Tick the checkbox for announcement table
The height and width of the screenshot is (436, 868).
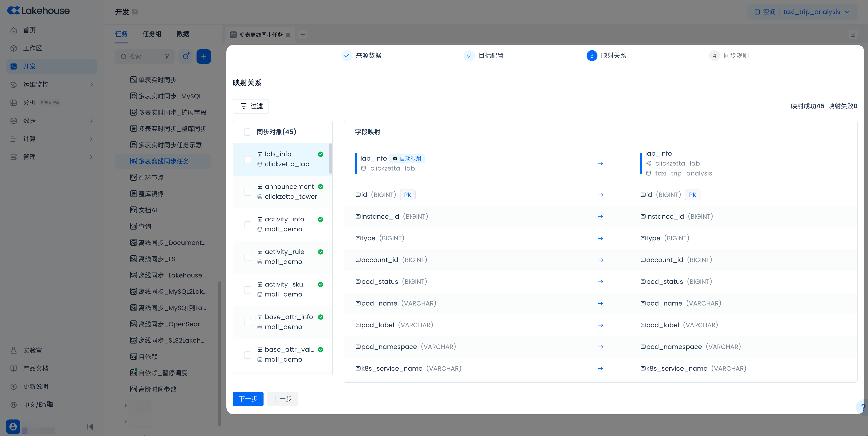pyautogui.click(x=248, y=192)
